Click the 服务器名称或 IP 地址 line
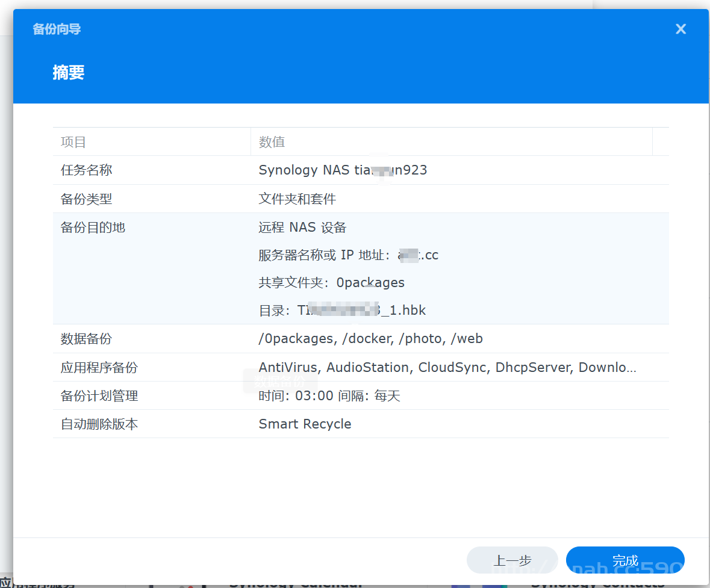Viewport: 710px width, 588px height. (348, 255)
